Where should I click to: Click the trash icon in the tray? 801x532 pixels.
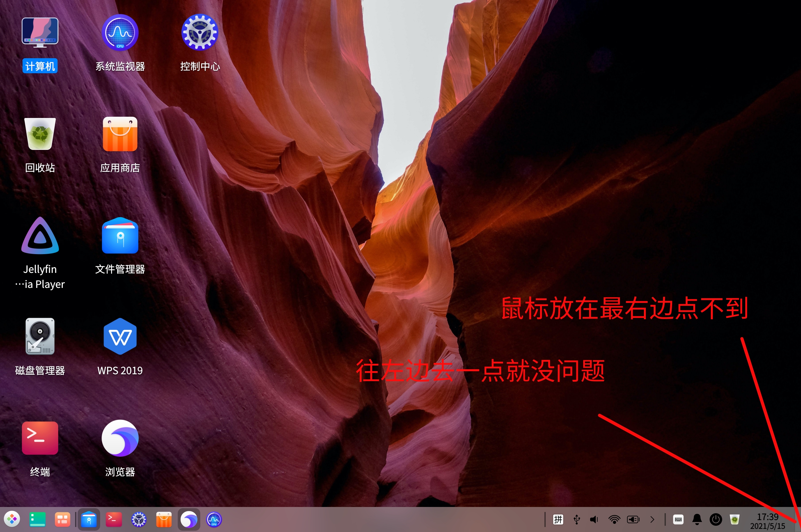pos(735,519)
